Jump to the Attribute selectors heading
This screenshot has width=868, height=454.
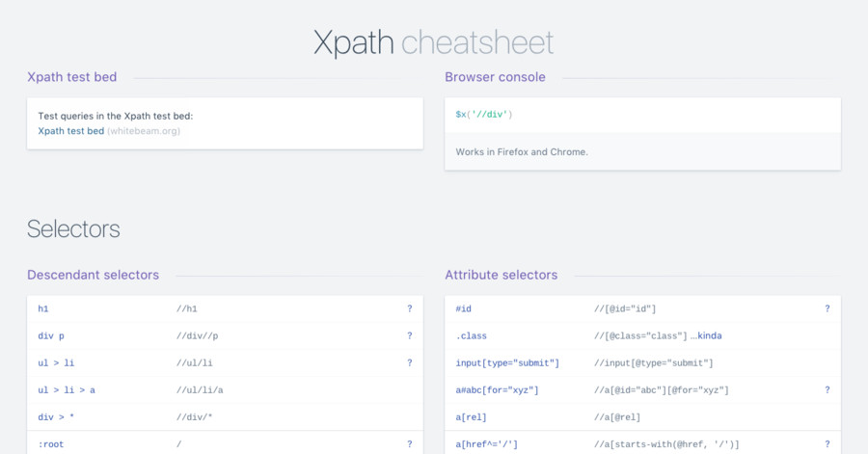(501, 275)
